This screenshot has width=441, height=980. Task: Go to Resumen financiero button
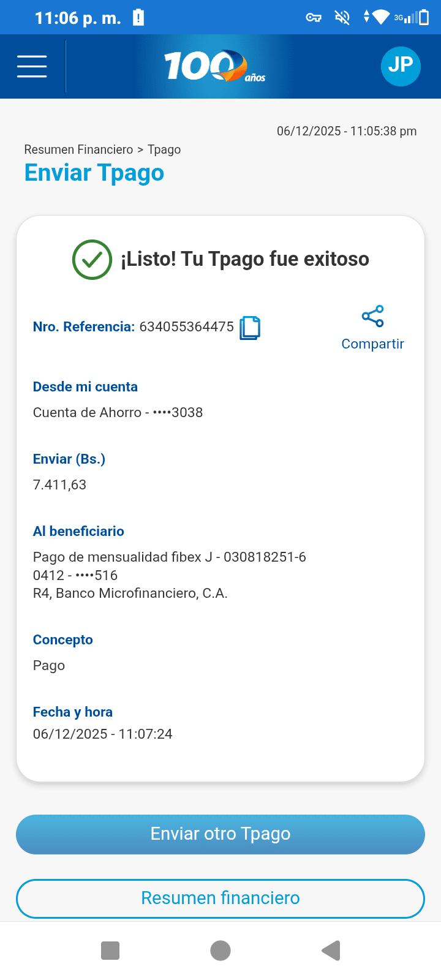coord(221,898)
